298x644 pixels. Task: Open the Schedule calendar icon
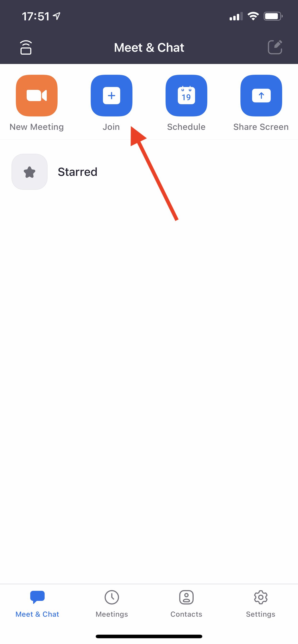click(x=186, y=96)
